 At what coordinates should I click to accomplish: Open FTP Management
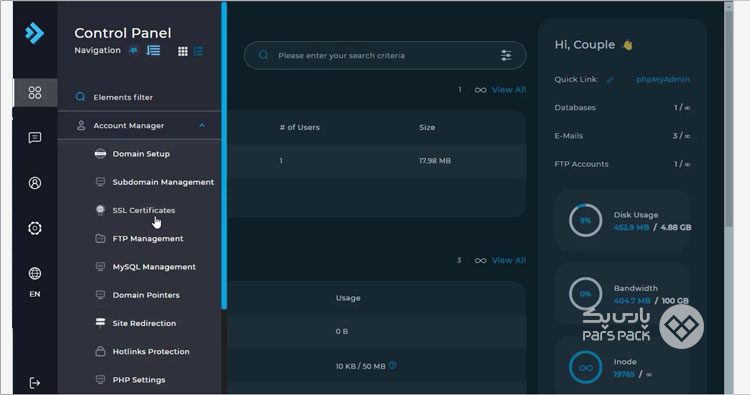point(148,239)
